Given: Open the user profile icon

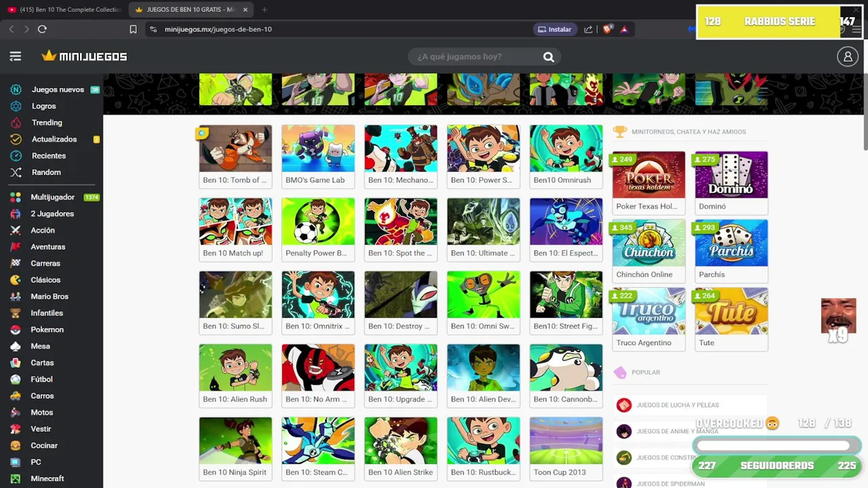Looking at the screenshot, I should (848, 57).
